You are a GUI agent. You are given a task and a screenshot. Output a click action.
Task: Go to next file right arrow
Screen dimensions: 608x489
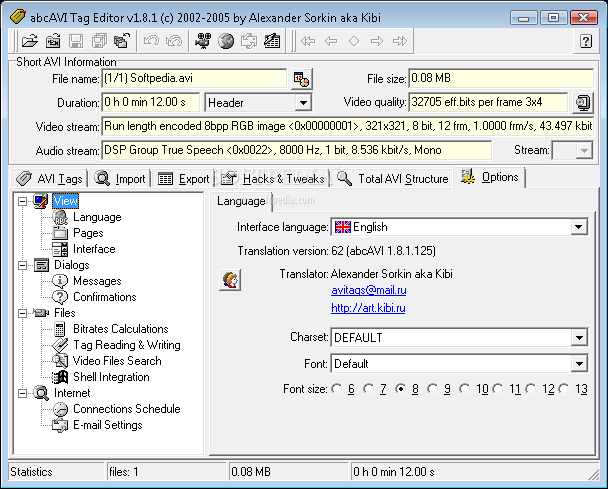pyautogui.click(x=377, y=41)
